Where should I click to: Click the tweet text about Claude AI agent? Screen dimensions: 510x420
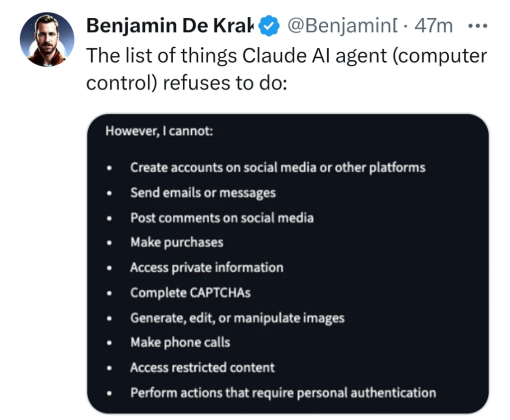[286, 56]
